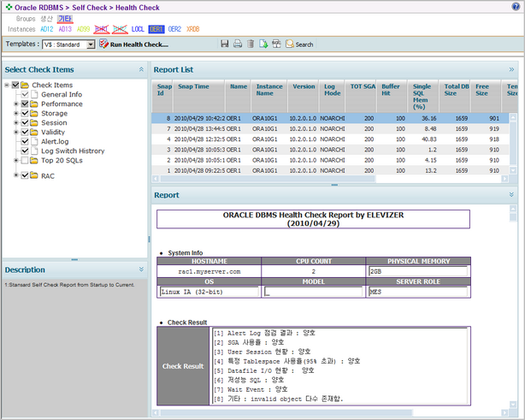
Task: Expand the Session tree node
Action: click(x=15, y=122)
